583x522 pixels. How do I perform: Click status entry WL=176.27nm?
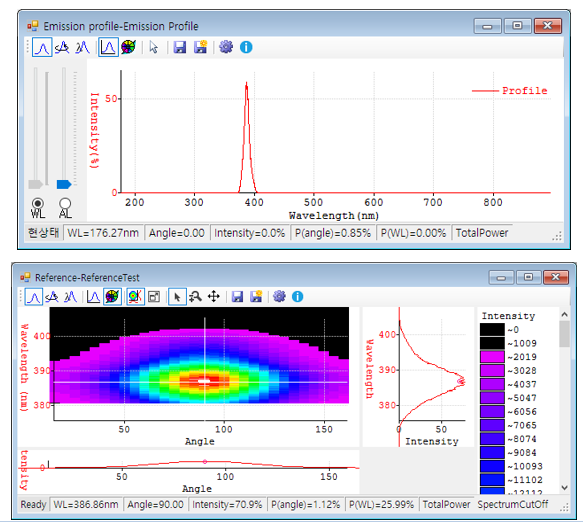[103, 233]
